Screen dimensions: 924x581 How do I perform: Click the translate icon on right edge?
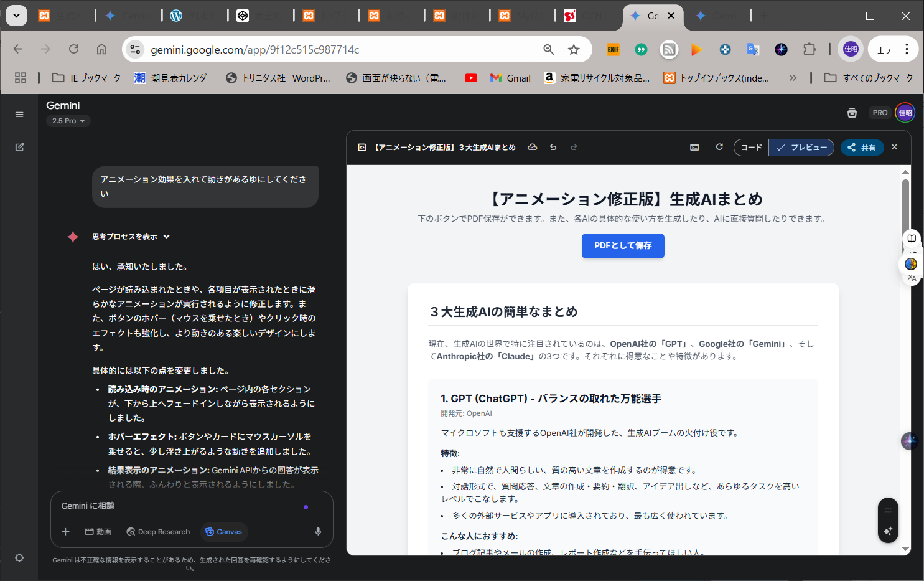(x=912, y=278)
